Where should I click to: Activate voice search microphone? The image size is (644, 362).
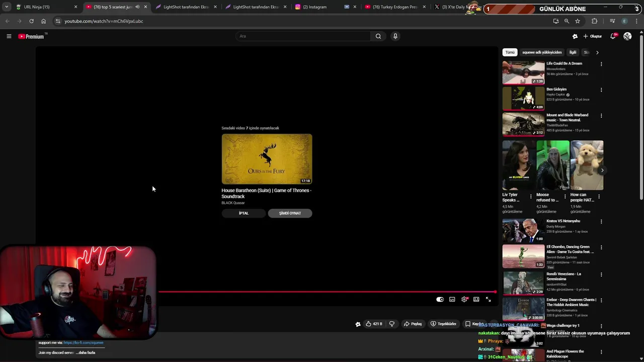[395, 36]
